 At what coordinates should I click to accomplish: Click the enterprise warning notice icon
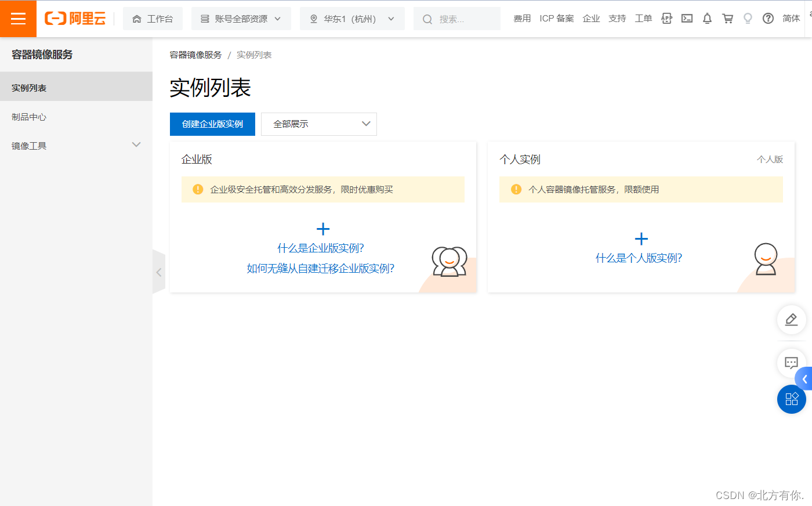[198, 189]
